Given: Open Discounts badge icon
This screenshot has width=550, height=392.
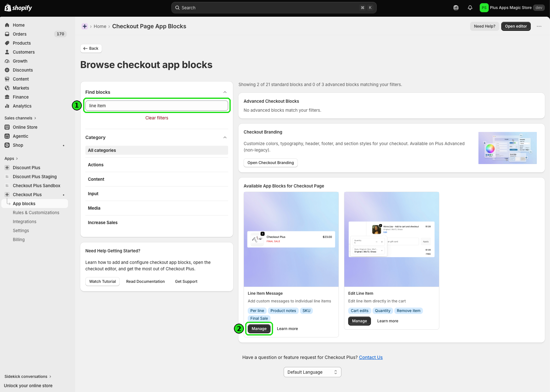Looking at the screenshot, I should 7,70.
